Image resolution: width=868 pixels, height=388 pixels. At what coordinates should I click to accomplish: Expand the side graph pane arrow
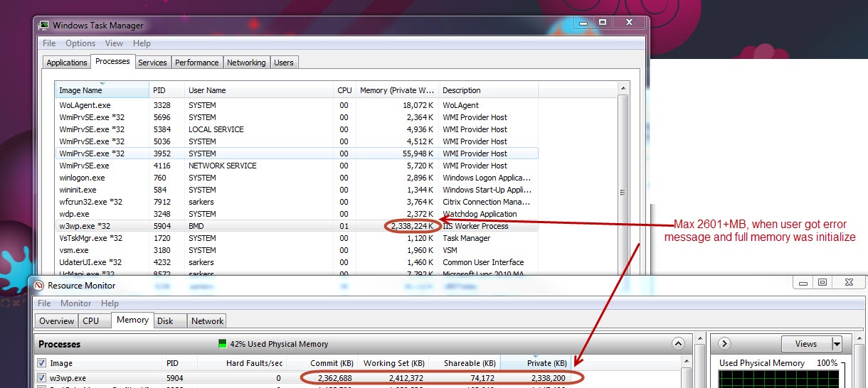724,344
